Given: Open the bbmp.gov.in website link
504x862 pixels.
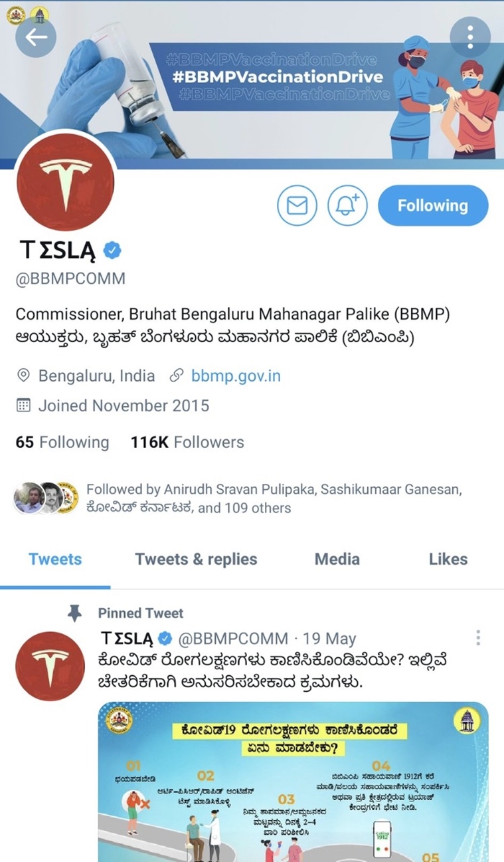Looking at the screenshot, I should click(x=236, y=376).
